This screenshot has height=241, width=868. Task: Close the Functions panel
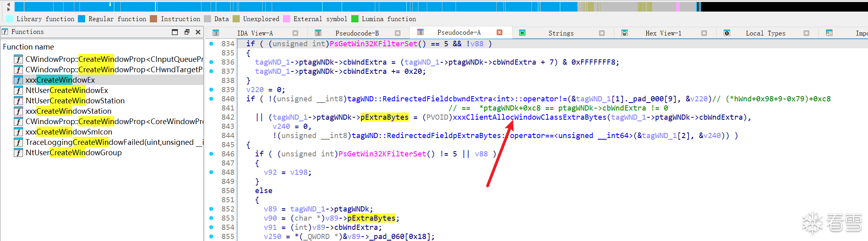pos(198,32)
